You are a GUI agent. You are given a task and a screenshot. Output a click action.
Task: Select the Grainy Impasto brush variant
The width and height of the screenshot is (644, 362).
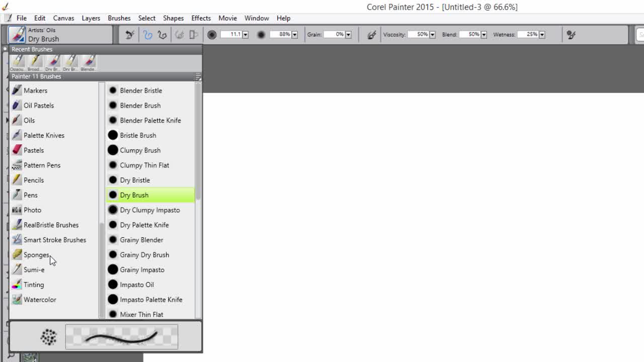coord(142,270)
